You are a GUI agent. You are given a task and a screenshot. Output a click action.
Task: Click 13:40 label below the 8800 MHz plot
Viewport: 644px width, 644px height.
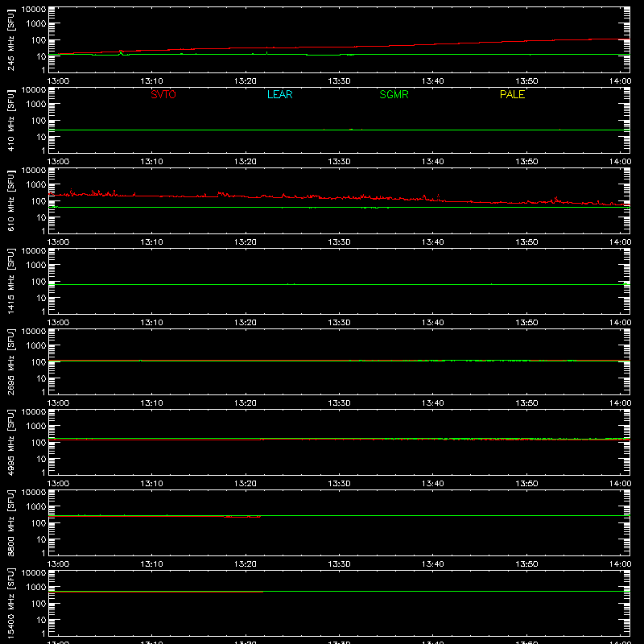tap(433, 564)
